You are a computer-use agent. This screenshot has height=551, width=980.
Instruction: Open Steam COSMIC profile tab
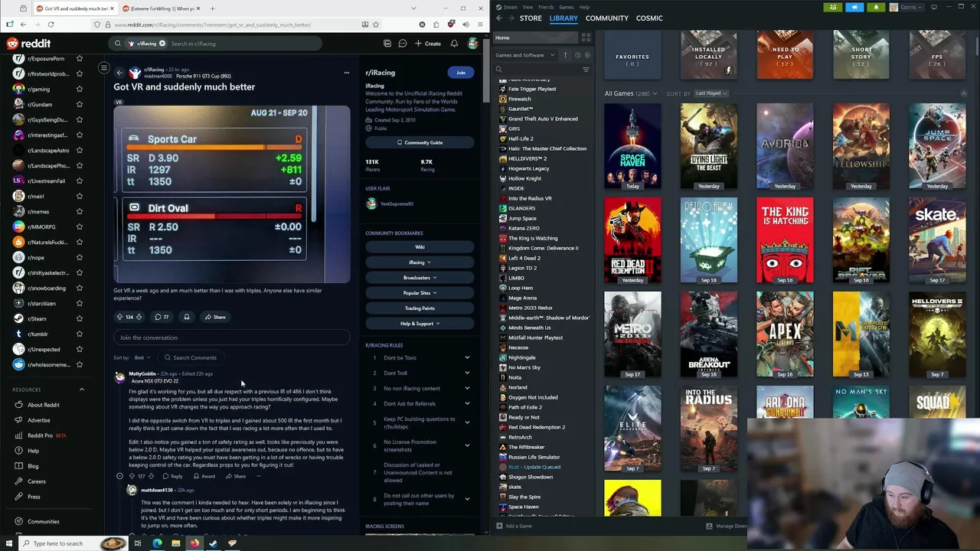point(649,18)
